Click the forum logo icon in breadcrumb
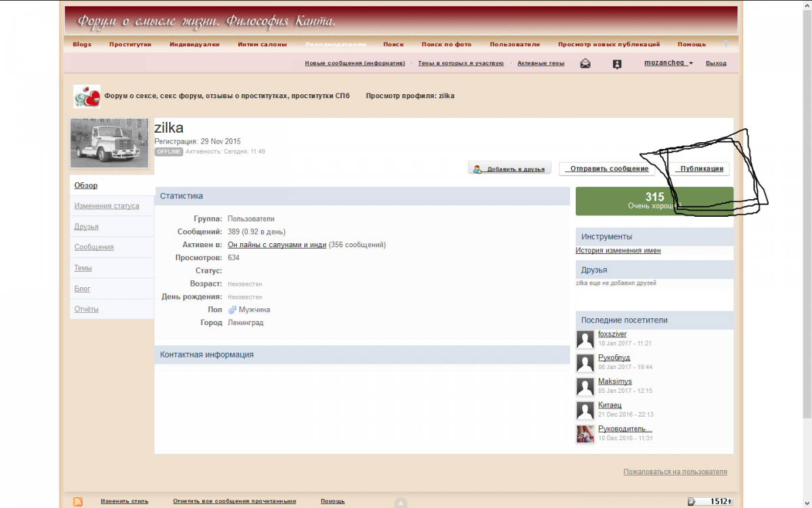This screenshot has width=812, height=508. (87, 96)
